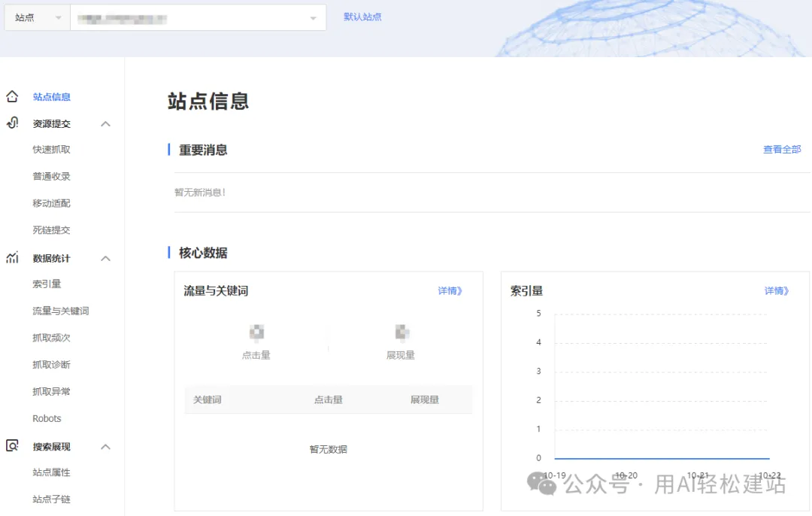Select 站点子链 in the sidebar

click(51, 499)
